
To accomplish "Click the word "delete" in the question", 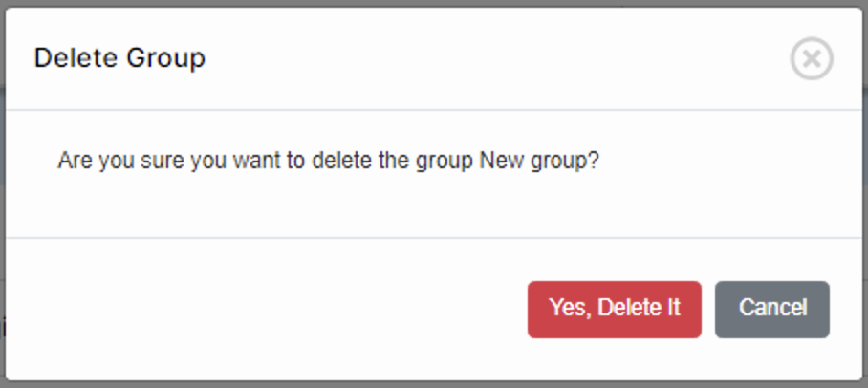I will [340, 160].
